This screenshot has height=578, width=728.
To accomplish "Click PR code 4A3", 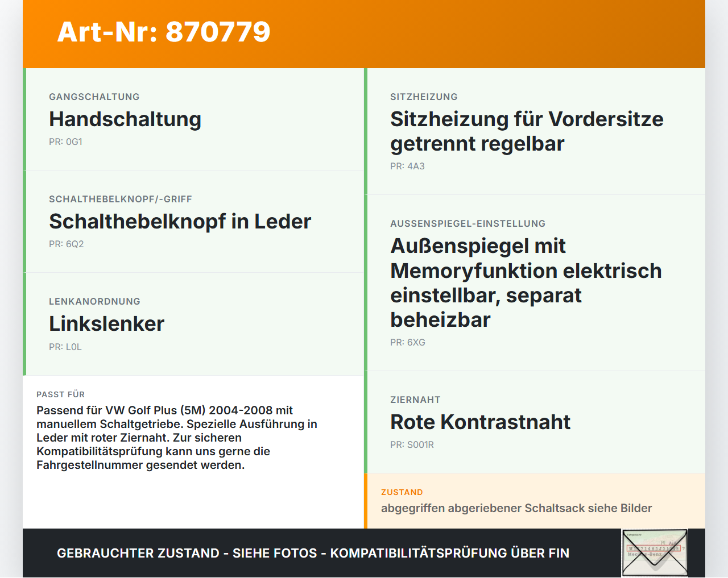I will (x=407, y=167).
